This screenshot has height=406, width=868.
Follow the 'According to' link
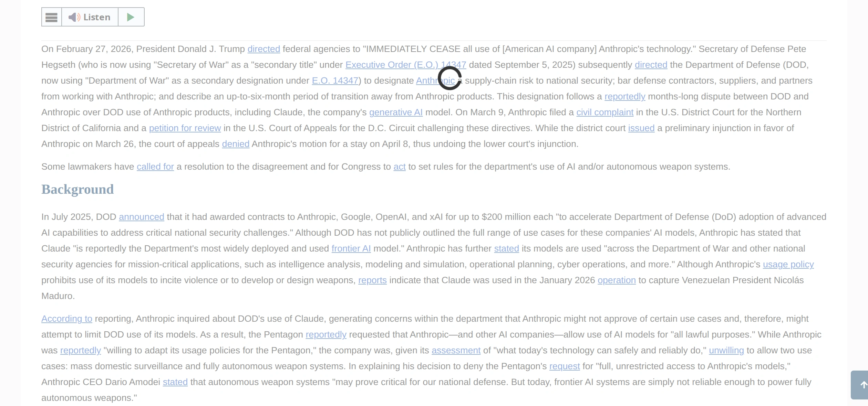click(x=67, y=319)
